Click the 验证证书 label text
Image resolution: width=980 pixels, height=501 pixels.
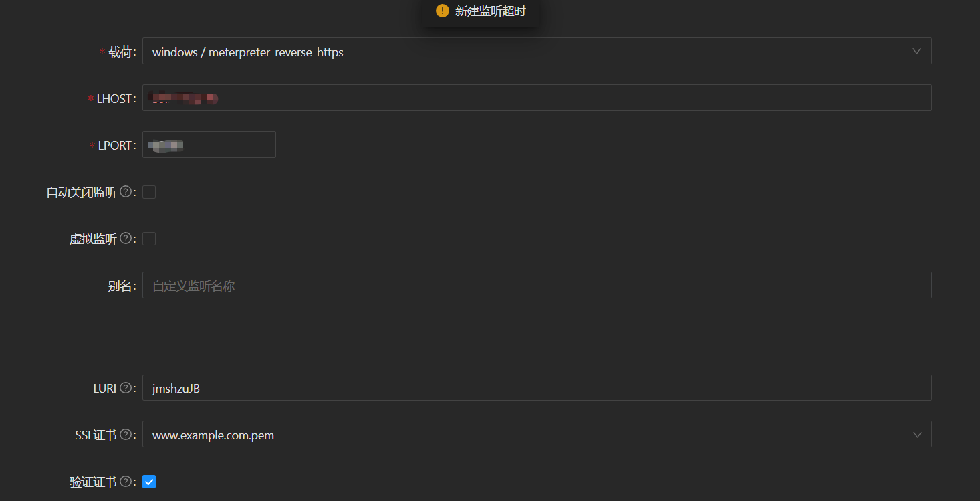point(93,482)
